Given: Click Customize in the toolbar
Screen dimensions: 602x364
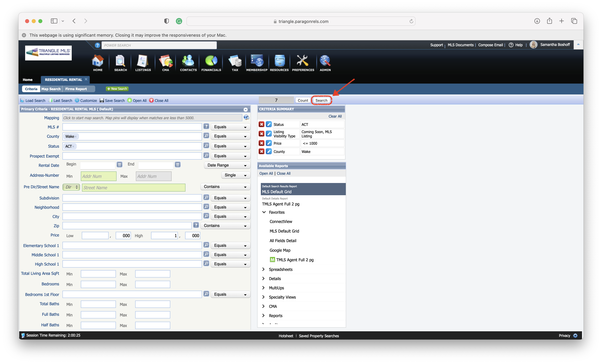Looking at the screenshot, I should click(86, 100).
